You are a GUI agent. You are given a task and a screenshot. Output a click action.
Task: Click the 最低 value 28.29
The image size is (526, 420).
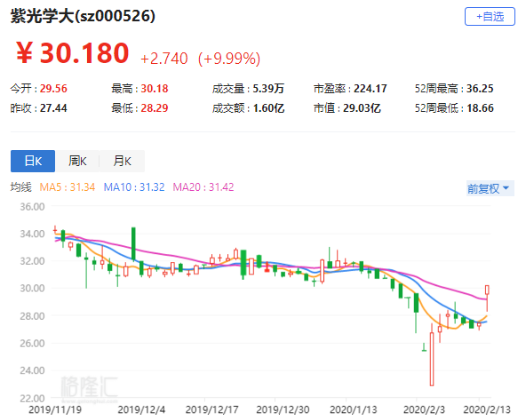click(155, 108)
